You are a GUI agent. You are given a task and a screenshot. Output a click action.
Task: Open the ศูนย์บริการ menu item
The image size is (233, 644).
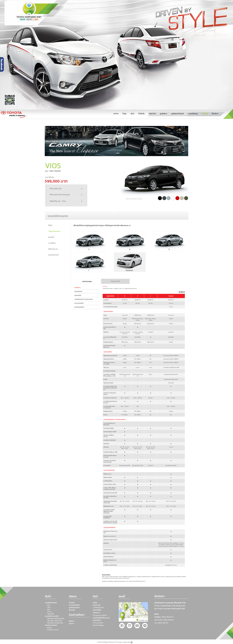pos(164,113)
